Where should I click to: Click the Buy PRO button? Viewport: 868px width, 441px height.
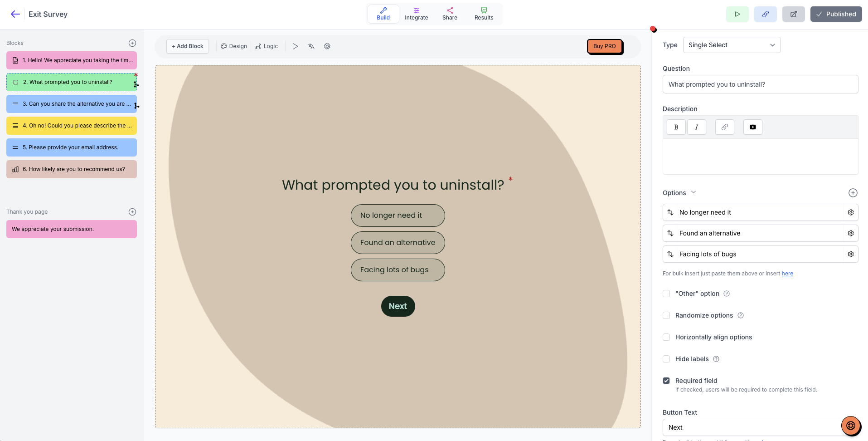click(x=605, y=46)
